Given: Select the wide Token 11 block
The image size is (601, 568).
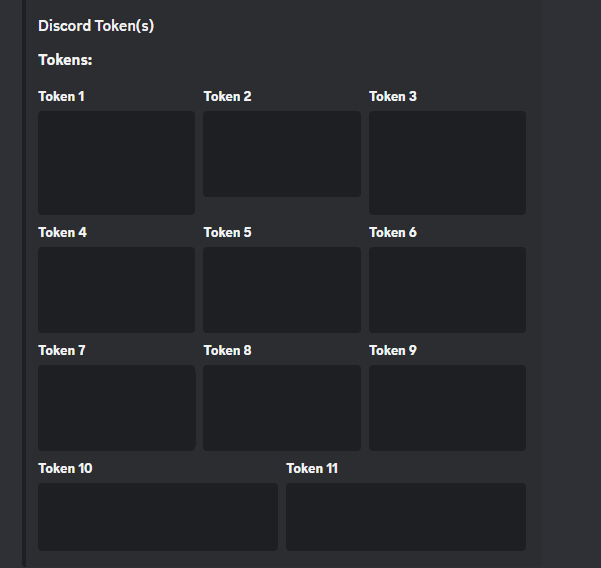Looking at the screenshot, I should [x=406, y=517].
